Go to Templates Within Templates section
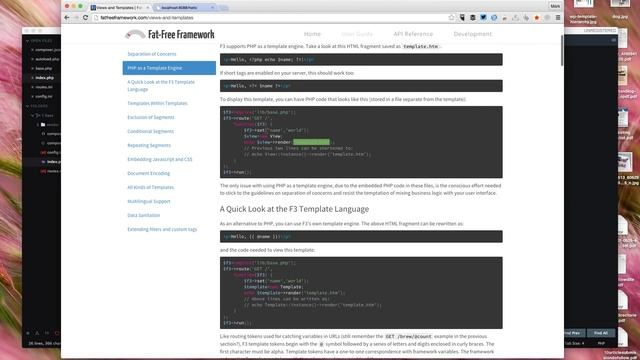This screenshot has height=360, width=640. click(157, 103)
